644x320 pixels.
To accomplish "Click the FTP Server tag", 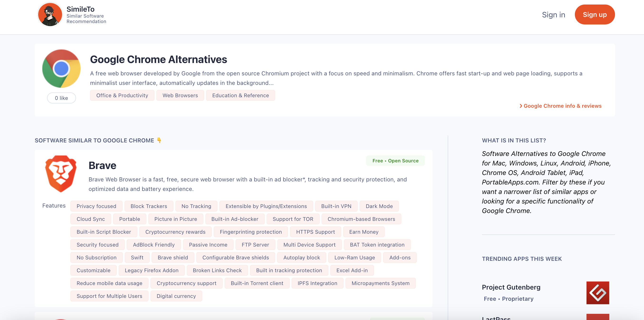I will coord(255,245).
